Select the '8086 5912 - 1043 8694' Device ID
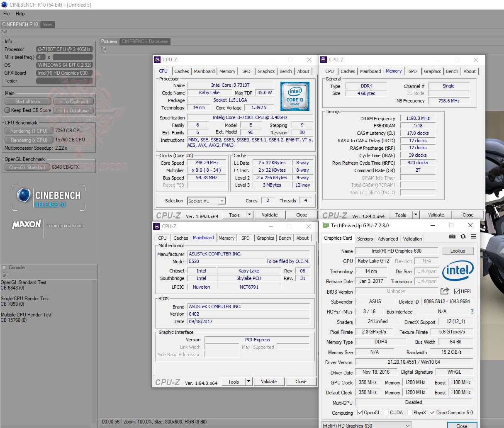This screenshot has width=504, height=428. (x=446, y=302)
